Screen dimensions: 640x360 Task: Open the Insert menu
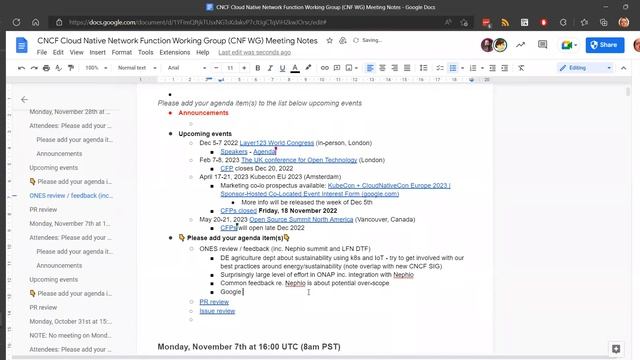tap(98, 53)
